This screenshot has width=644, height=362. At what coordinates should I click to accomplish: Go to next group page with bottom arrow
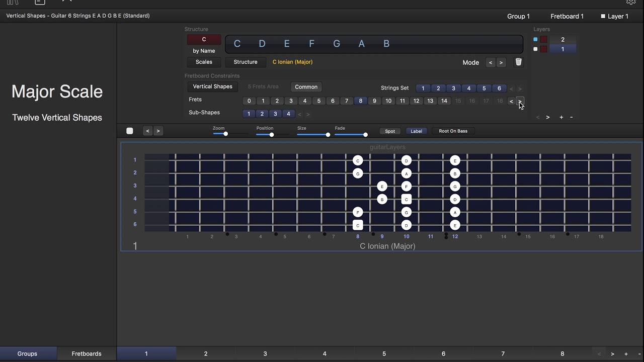(x=612, y=354)
